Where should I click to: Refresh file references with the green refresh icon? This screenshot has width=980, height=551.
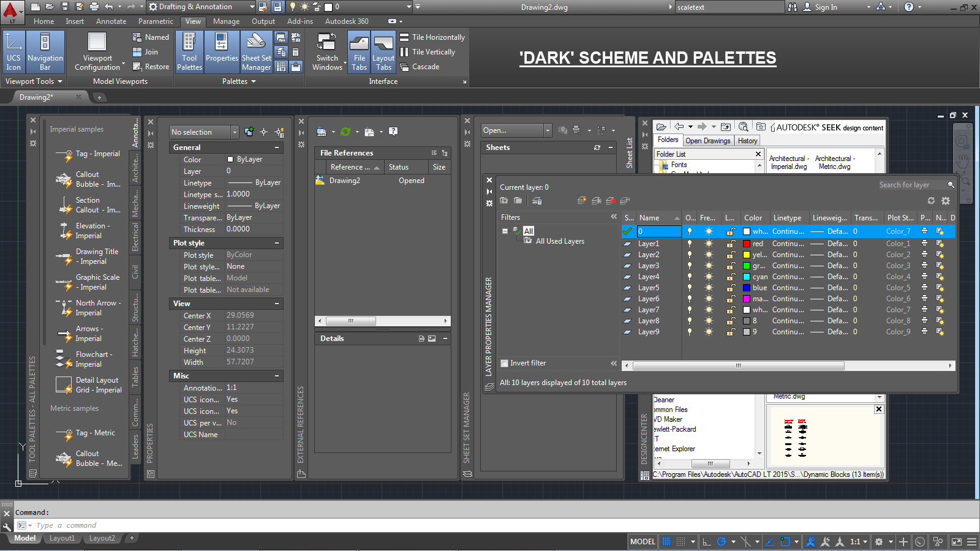[346, 132]
